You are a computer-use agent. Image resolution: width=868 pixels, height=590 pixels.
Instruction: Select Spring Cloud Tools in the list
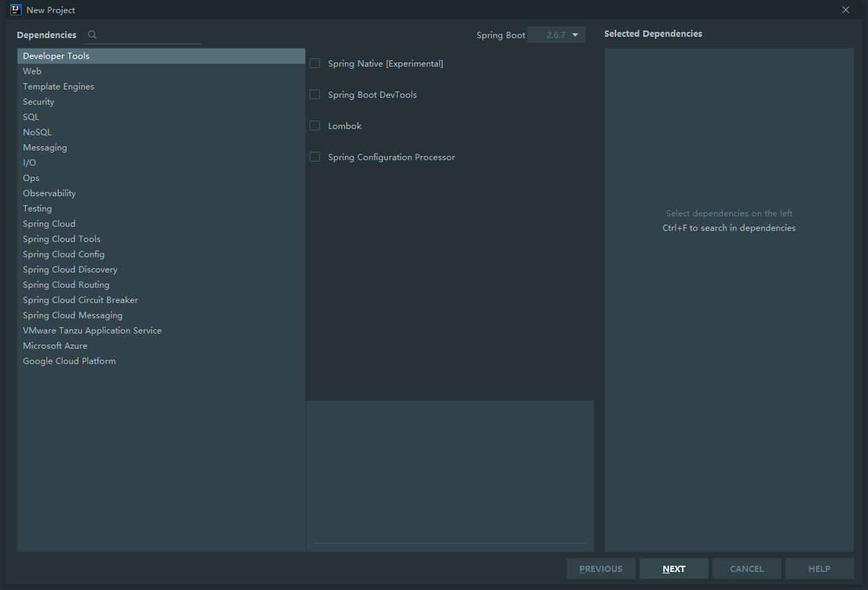(x=161, y=239)
